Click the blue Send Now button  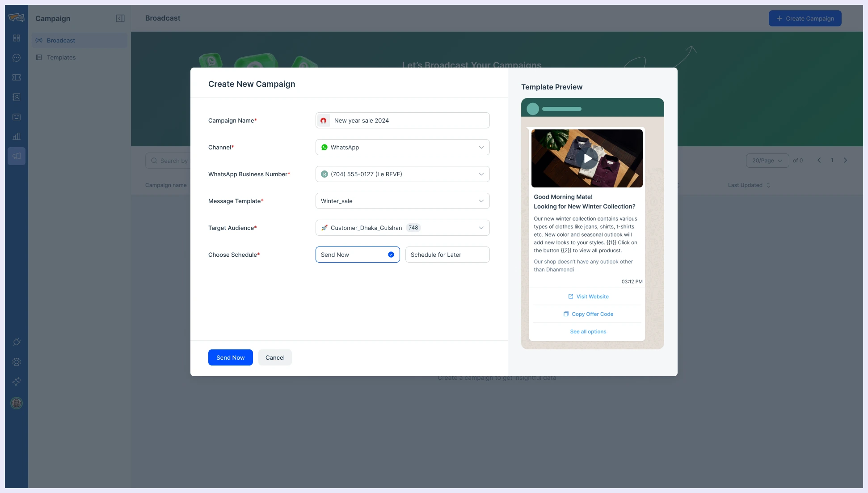pyautogui.click(x=230, y=357)
